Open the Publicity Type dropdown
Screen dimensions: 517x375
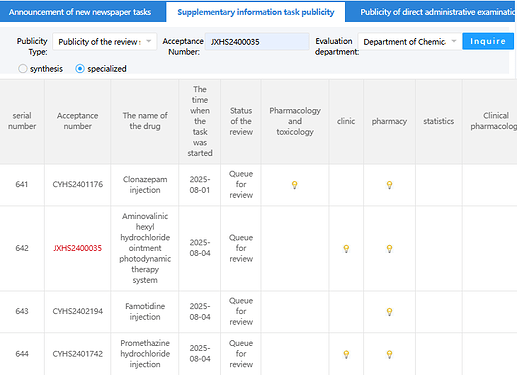pos(105,42)
